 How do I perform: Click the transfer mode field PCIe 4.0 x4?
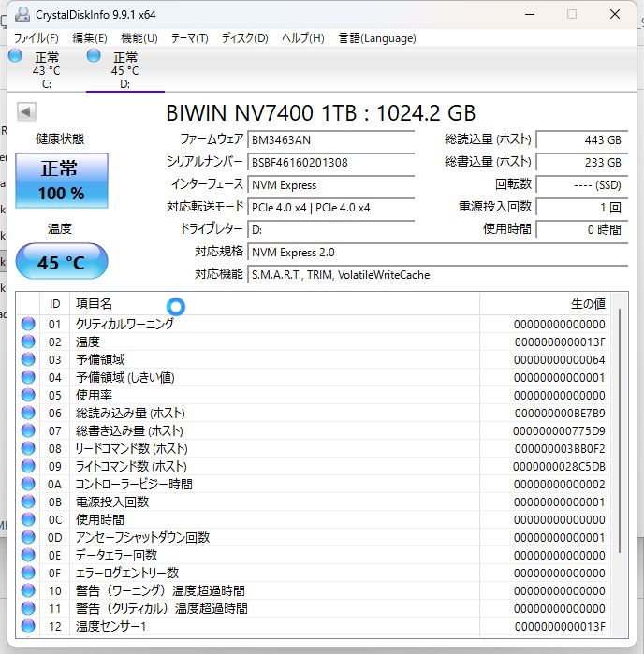coord(331,208)
